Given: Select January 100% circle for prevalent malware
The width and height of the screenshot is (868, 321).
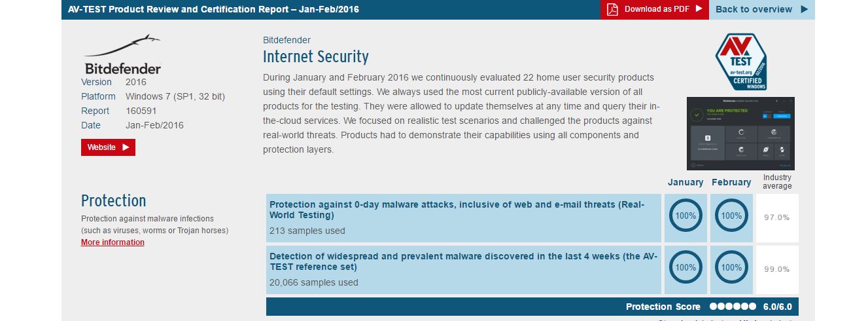Looking at the screenshot, I should click(x=686, y=267).
